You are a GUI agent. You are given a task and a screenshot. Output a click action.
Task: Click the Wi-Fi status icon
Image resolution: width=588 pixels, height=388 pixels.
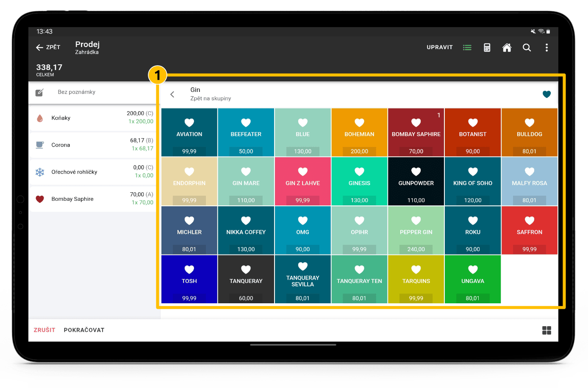[x=541, y=31]
